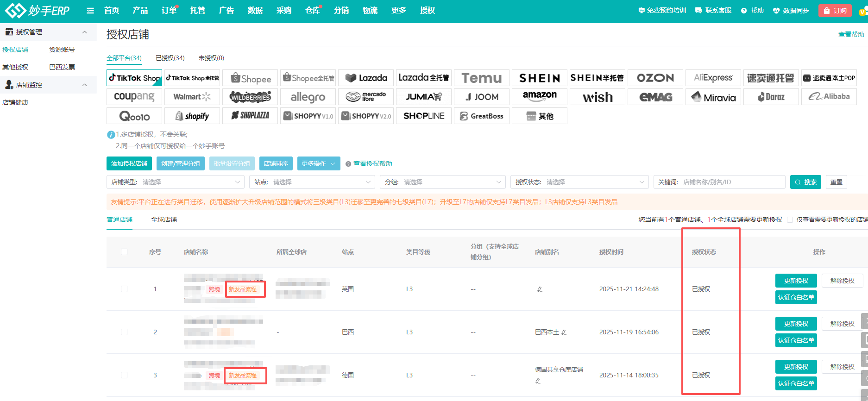Select the Lazada platform logo
Screen dimensions: 868x401
pyautogui.click(x=366, y=78)
